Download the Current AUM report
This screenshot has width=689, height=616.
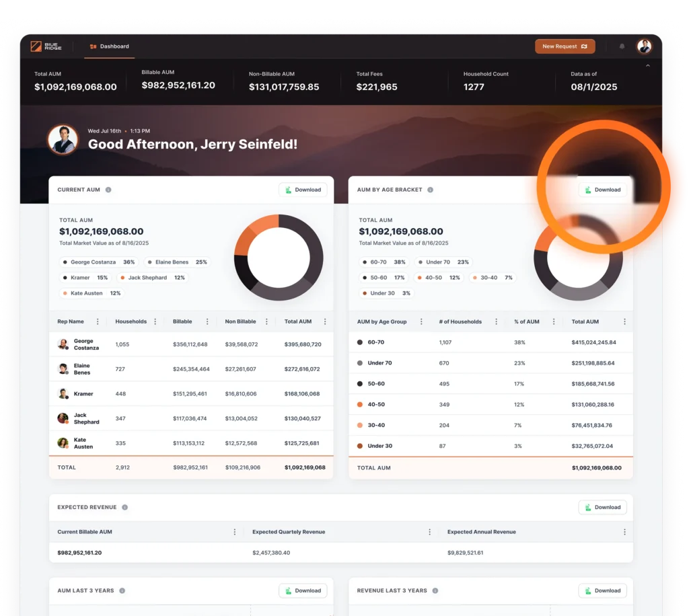coord(303,190)
